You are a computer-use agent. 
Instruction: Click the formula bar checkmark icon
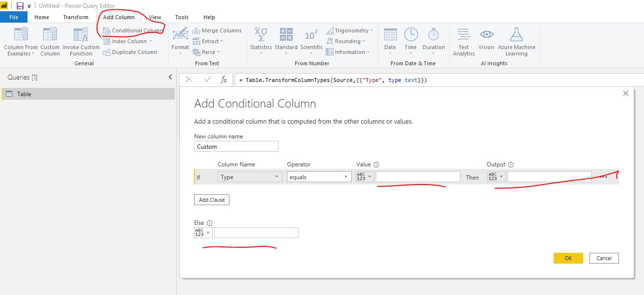point(207,80)
